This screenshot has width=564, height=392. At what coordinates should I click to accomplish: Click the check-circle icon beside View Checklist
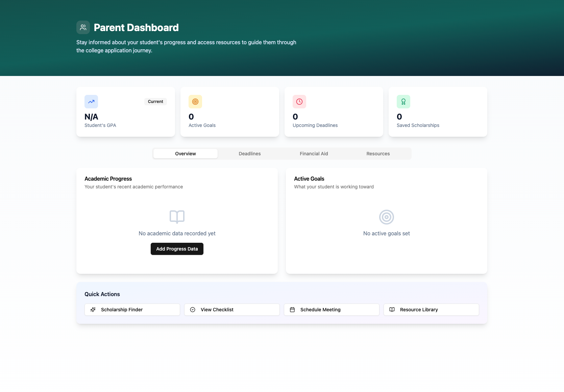193,310
